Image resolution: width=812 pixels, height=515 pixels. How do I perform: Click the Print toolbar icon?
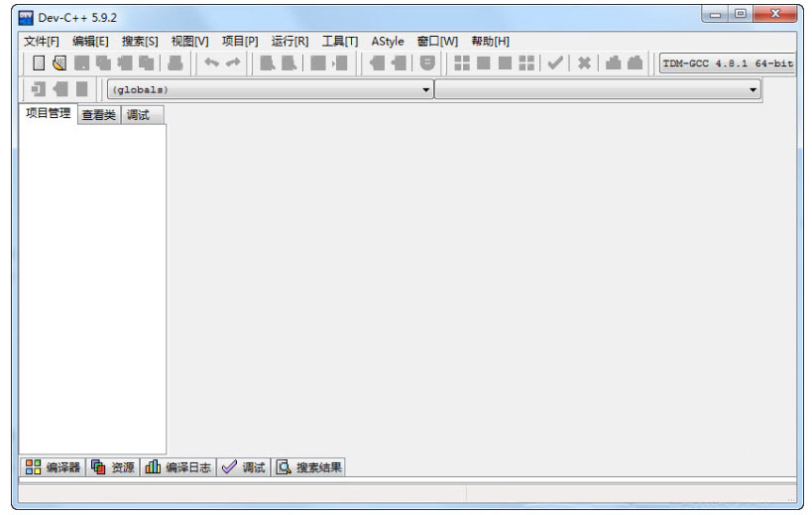[175, 64]
